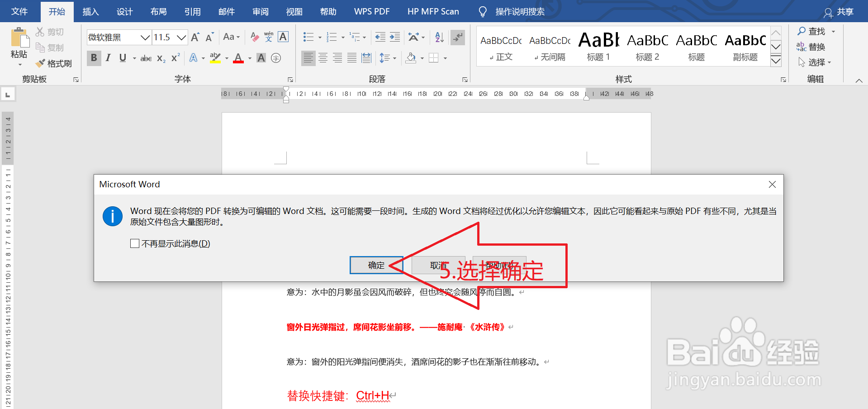Screen dimensions: 868x409
Task: Click the character shading A icon
Action: (261, 58)
